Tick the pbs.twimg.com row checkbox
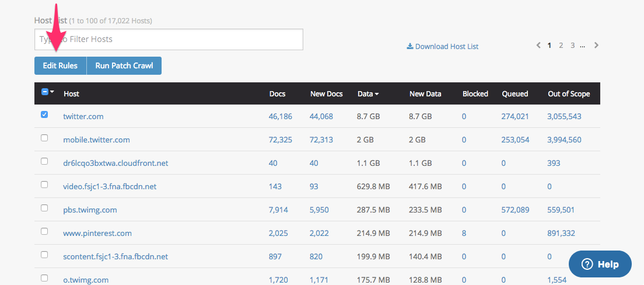Screen dimensions: 644x285 click(x=44, y=208)
